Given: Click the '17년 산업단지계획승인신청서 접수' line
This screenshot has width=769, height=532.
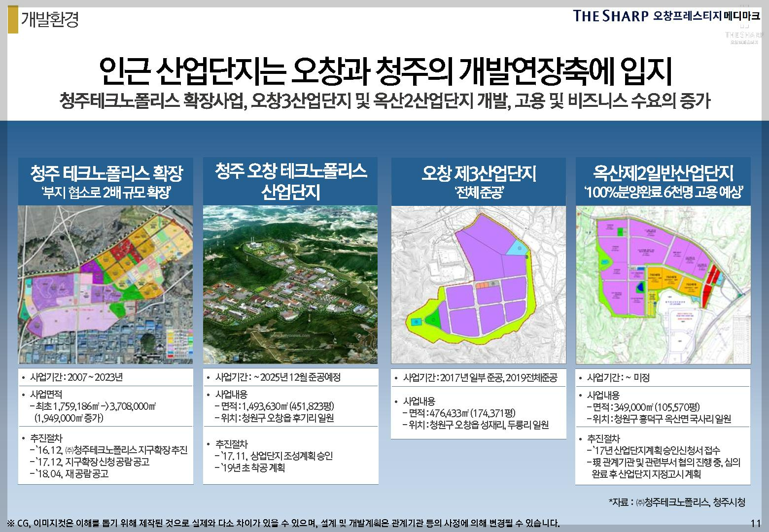Looking at the screenshot, I should (654, 450).
